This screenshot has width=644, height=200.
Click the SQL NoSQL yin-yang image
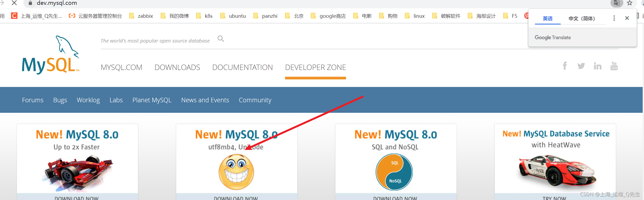(394, 172)
